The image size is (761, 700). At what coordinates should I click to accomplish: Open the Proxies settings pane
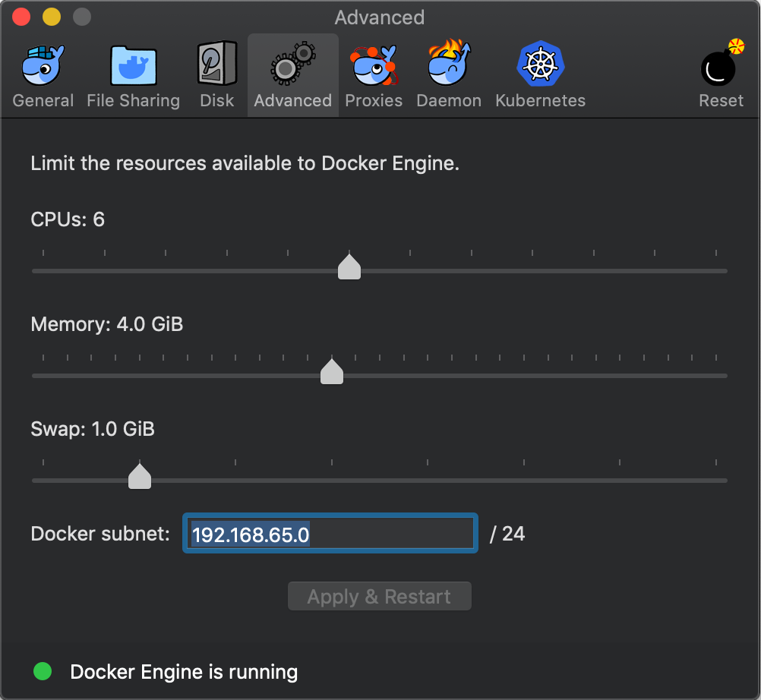pos(374,65)
